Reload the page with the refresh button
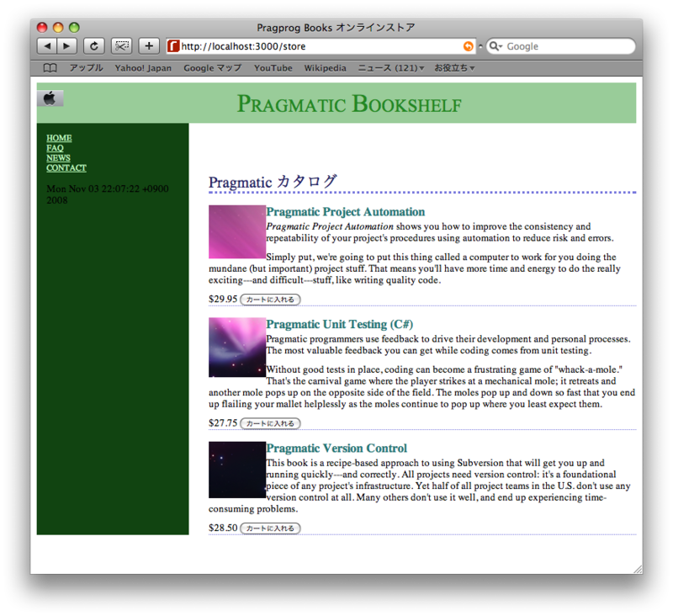Image resolution: width=673 pixels, height=616 pixels. pos(94,46)
